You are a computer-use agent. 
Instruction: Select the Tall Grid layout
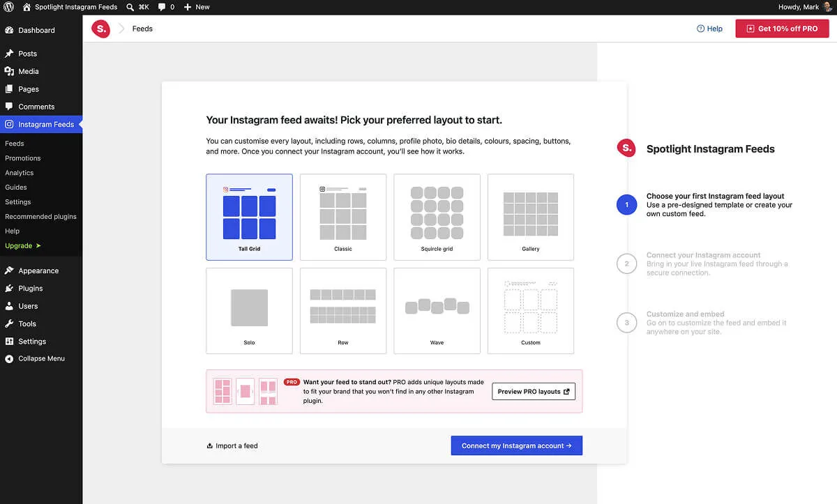249,217
